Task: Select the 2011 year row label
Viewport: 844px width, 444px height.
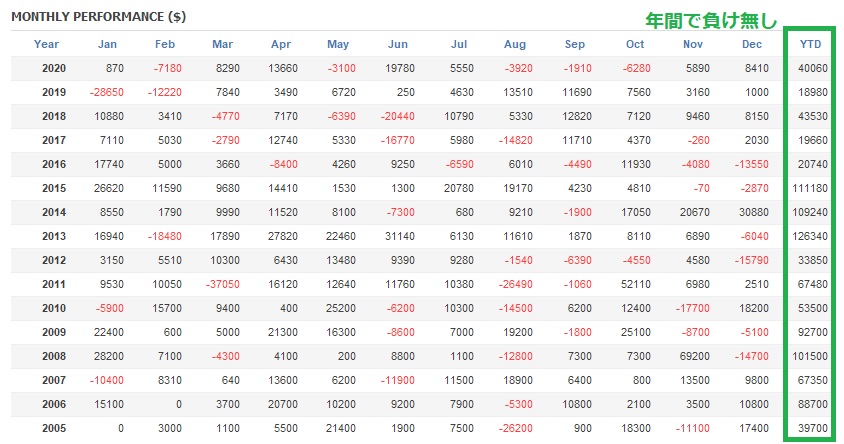Action: pyautogui.click(x=54, y=284)
